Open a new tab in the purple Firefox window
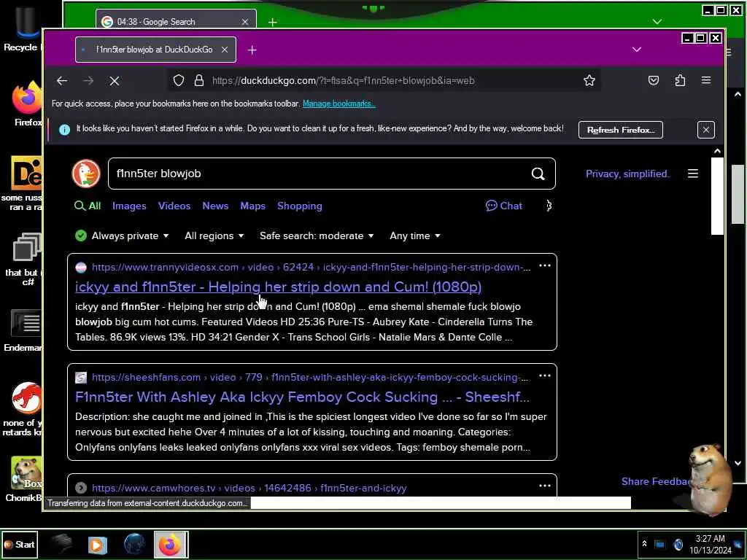The height and width of the screenshot is (560, 747). point(252,50)
